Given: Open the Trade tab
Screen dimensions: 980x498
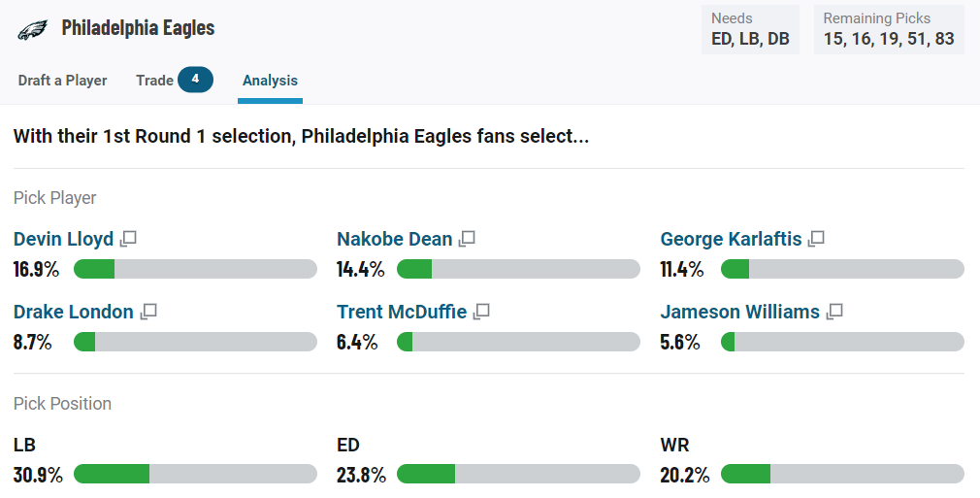Looking at the screenshot, I should click(x=154, y=81).
